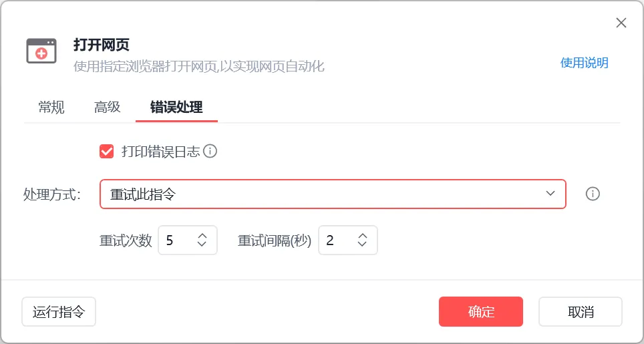Select the 错误处理 tab

tap(176, 107)
